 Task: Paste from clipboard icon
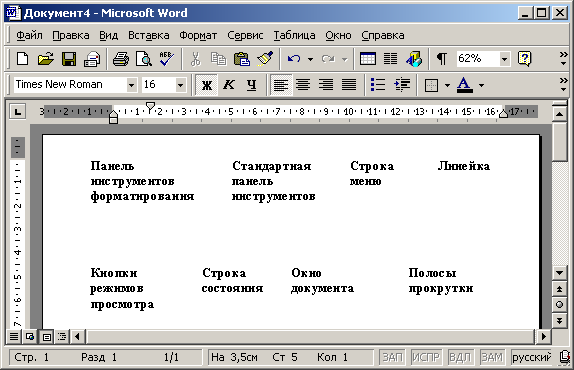242,59
